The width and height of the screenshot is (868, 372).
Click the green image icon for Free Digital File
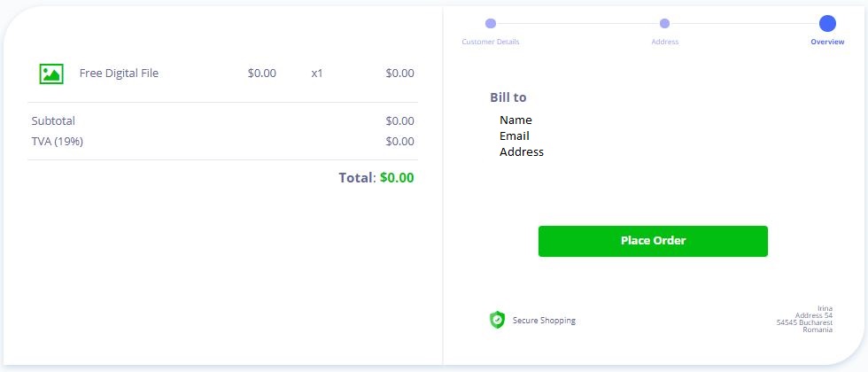[51, 74]
